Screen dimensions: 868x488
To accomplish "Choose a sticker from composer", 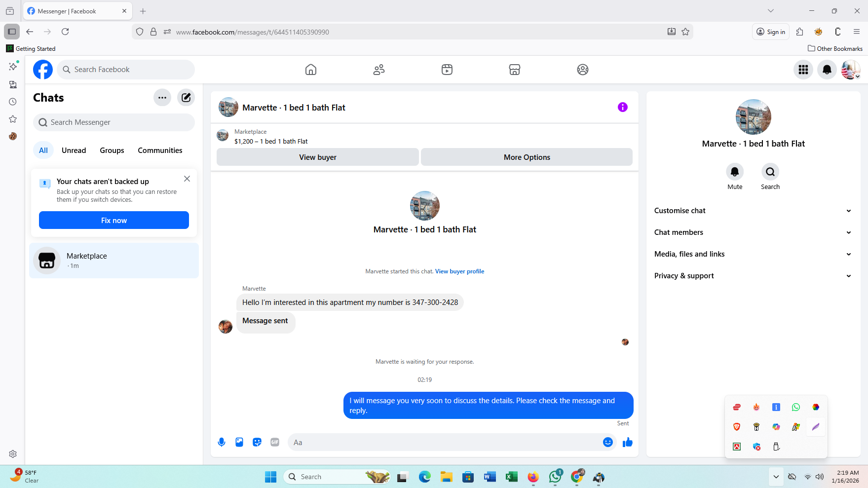I will pos(257,443).
